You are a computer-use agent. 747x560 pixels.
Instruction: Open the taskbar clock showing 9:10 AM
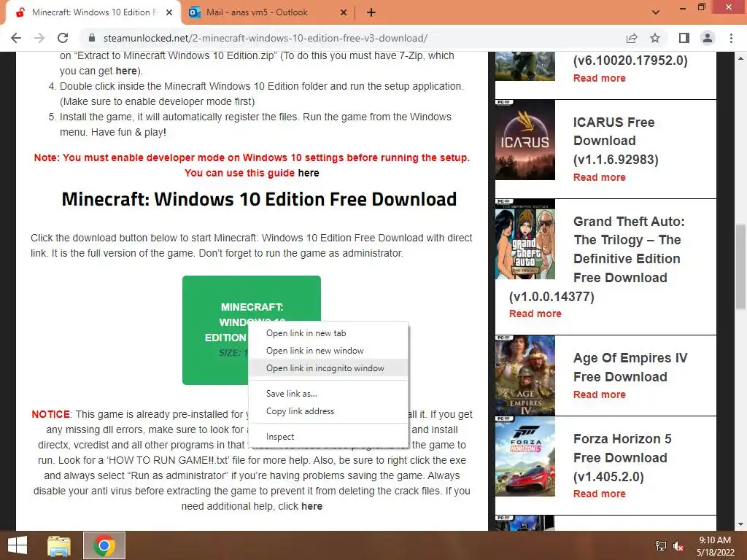[x=715, y=546]
